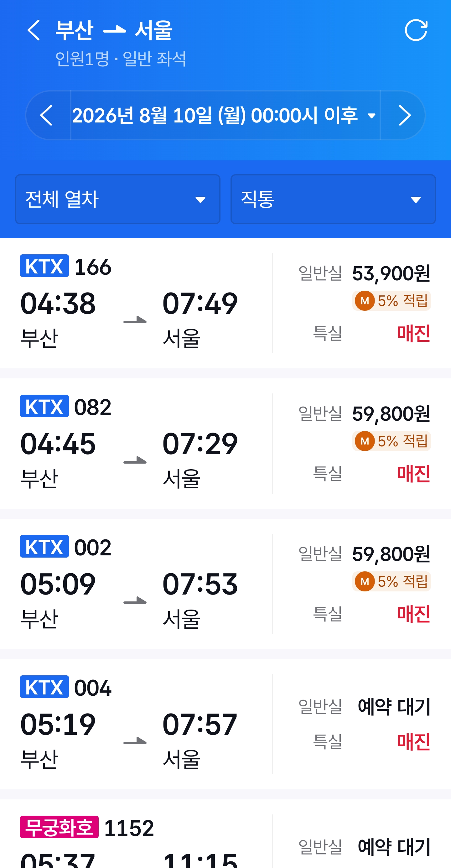The height and width of the screenshot is (868, 451).
Task: Select 일반실 59,800원 fare for KTX 002
Action: click(364, 554)
